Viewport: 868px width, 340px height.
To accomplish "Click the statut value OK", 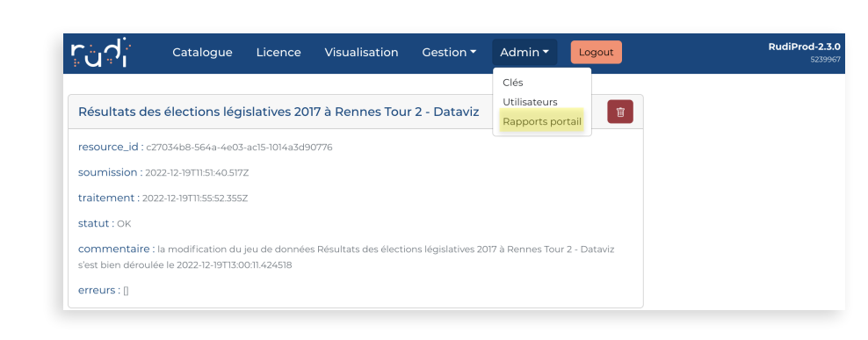I will [x=124, y=224].
